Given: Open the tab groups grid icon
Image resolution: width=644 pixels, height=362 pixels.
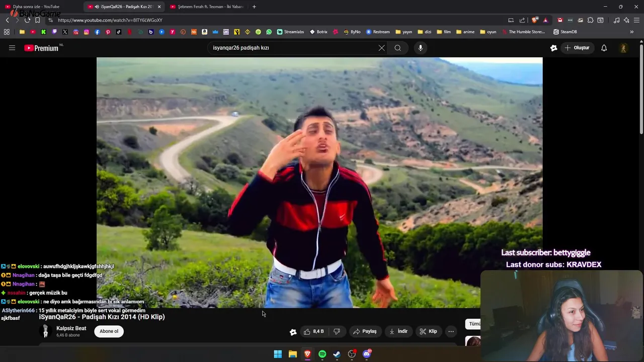Looking at the screenshot, I should 7,32.
